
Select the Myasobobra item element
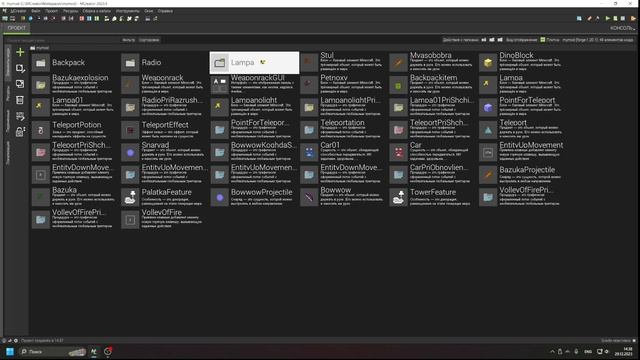tap(433, 62)
